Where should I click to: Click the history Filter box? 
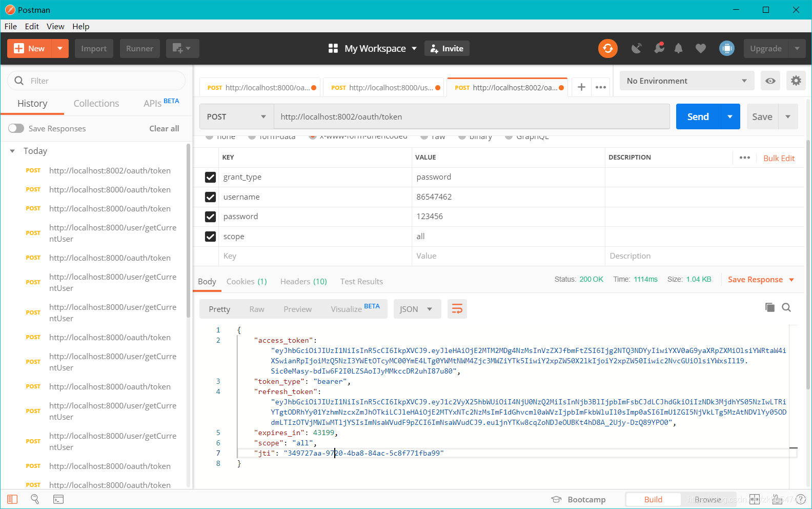coord(96,81)
